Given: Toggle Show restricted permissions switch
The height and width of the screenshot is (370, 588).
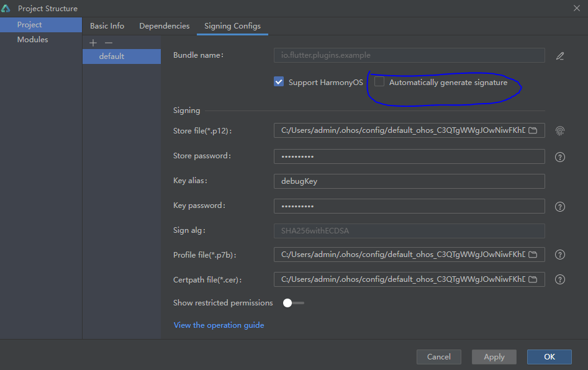Looking at the screenshot, I should point(293,303).
